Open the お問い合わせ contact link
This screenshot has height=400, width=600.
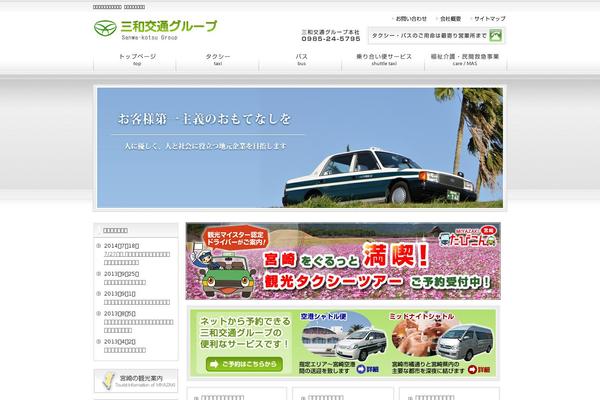pos(411,18)
